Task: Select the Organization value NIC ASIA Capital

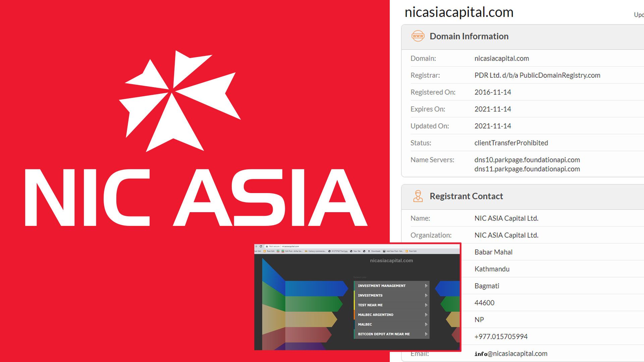Action: [x=506, y=235]
